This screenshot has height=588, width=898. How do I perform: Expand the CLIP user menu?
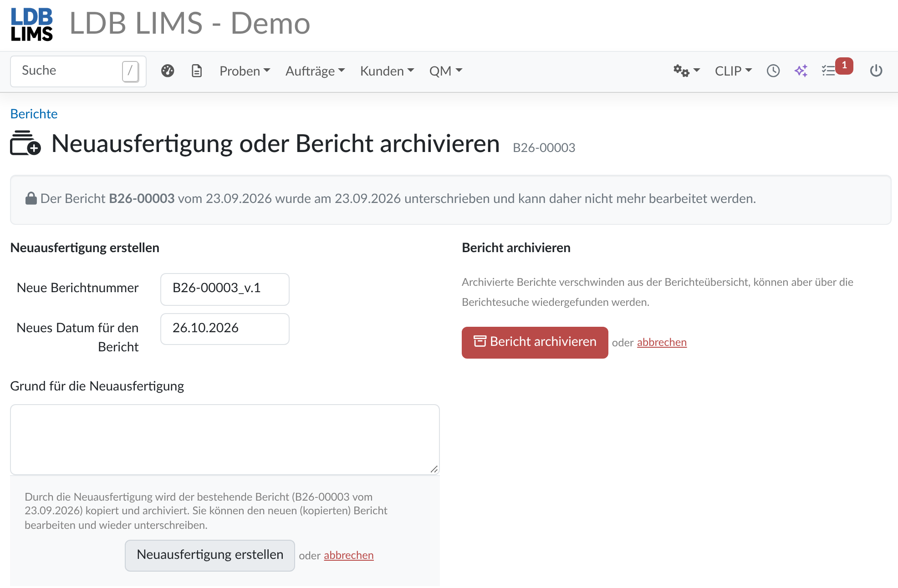[x=733, y=71]
